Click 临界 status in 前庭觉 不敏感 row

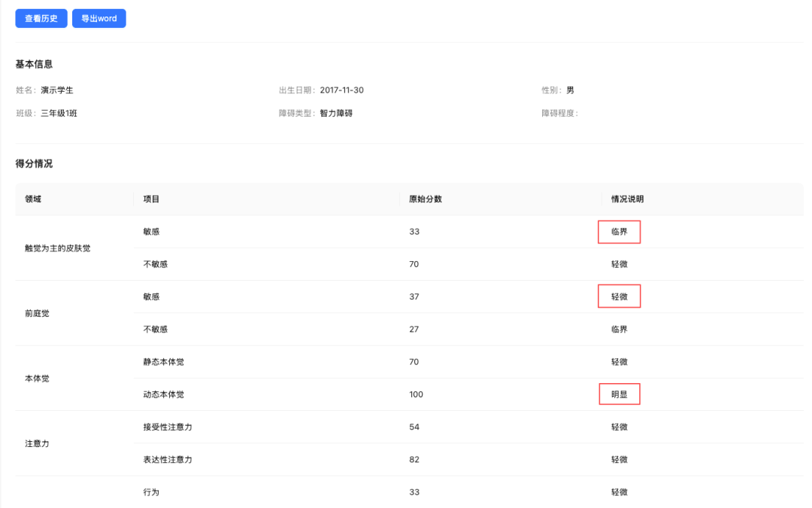[x=620, y=330]
